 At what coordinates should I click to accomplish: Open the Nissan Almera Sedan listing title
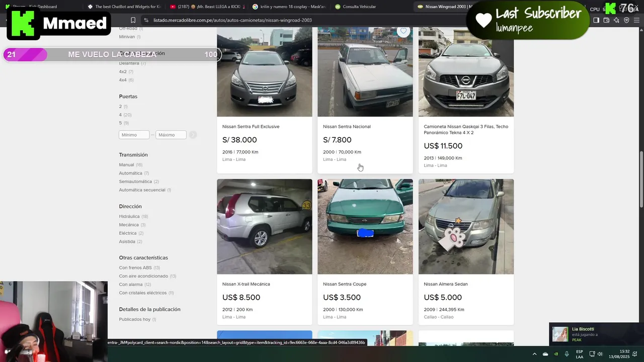tap(446, 284)
